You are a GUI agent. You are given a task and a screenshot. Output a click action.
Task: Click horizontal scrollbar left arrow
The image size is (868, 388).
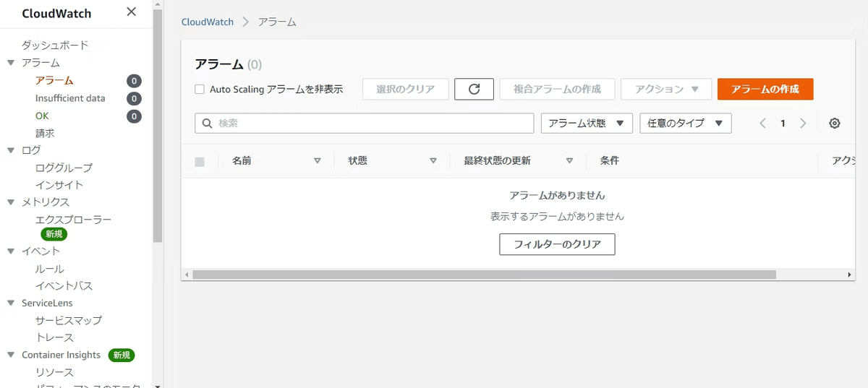point(187,275)
